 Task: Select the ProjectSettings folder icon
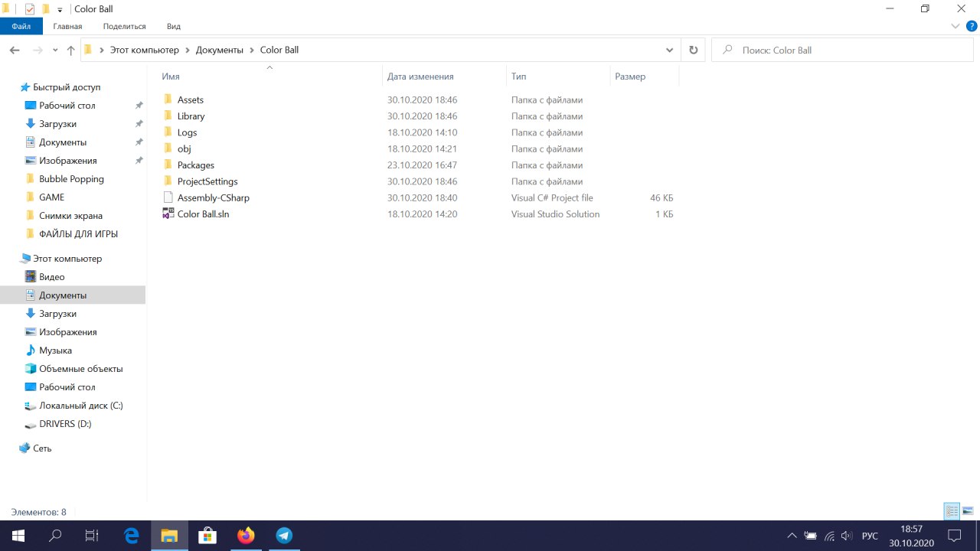168,181
